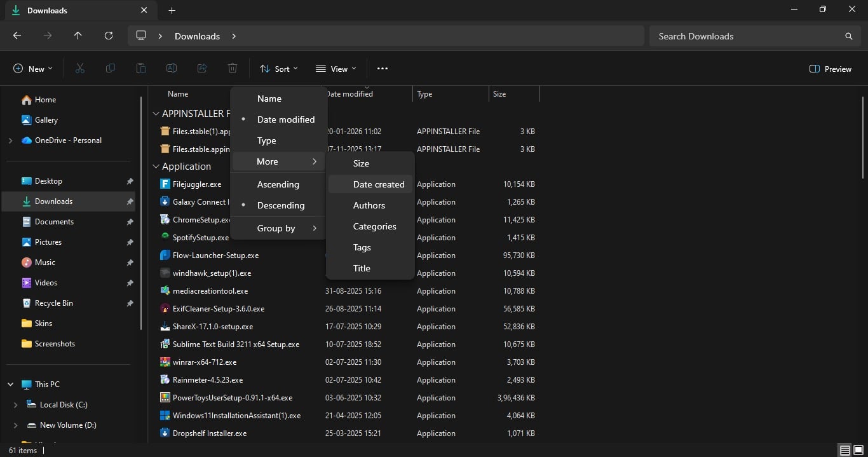Viewport: 868px width, 457px height.
Task: Click the Delete trash icon
Action: click(x=233, y=69)
